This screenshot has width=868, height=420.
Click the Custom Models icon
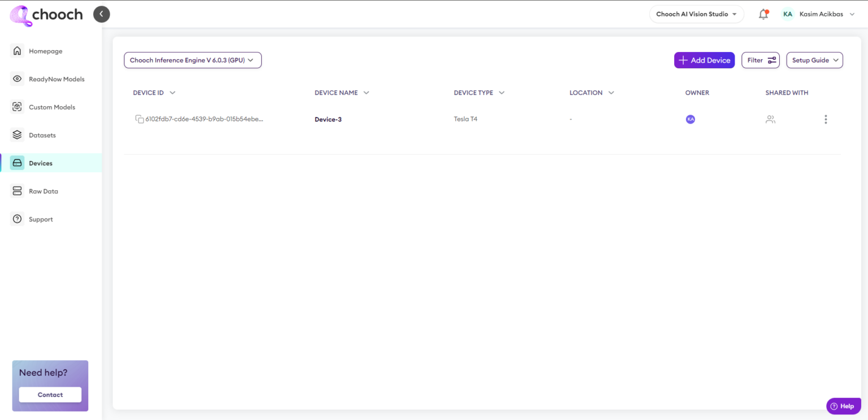[18, 107]
